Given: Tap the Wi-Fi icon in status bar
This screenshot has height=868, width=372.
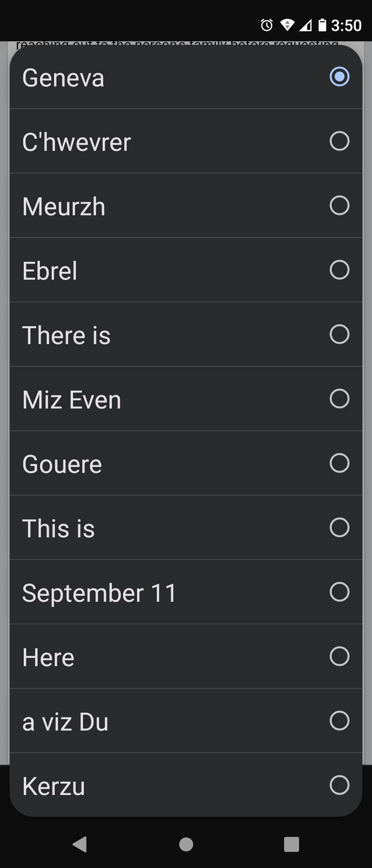Looking at the screenshot, I should click(287, 25).
